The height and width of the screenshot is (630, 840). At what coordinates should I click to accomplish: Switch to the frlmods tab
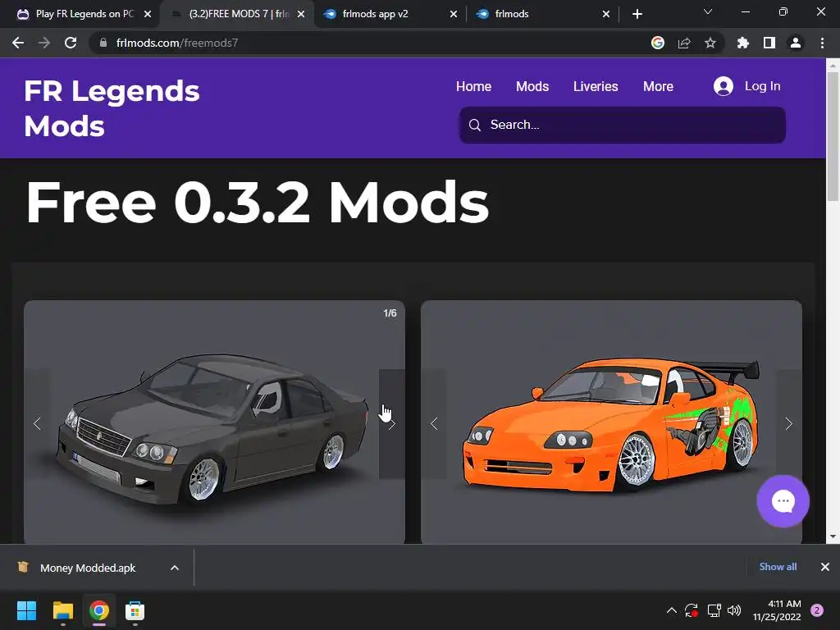[x=542, y=14]
